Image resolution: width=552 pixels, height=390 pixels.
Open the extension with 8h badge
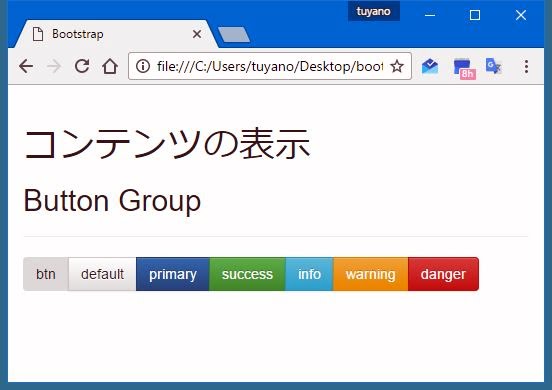coord(464,68)
